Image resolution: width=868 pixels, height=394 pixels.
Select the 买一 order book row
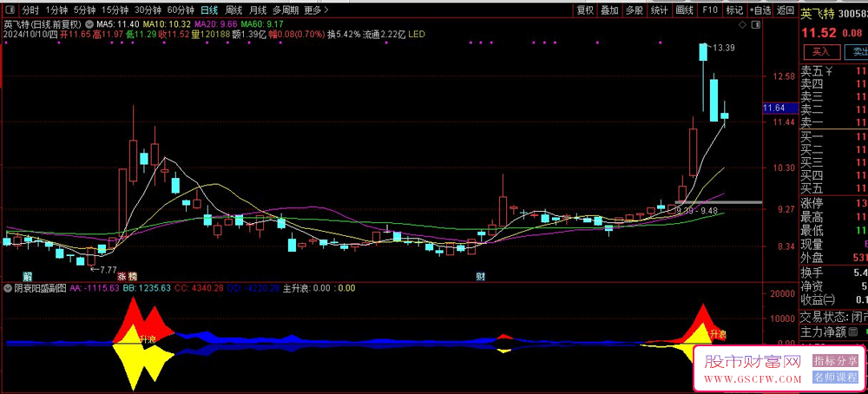pyautogui.click(x=834, y=136)
